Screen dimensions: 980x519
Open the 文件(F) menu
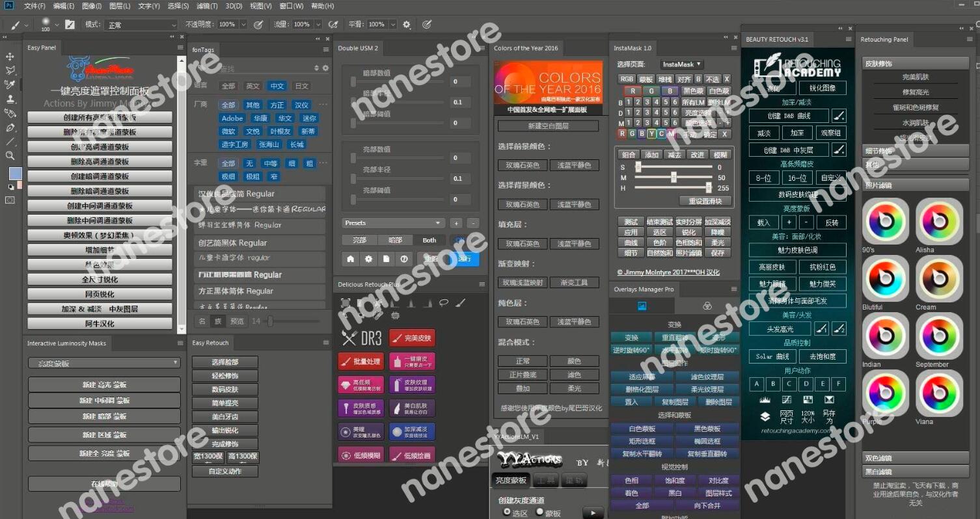click(35, 6)
